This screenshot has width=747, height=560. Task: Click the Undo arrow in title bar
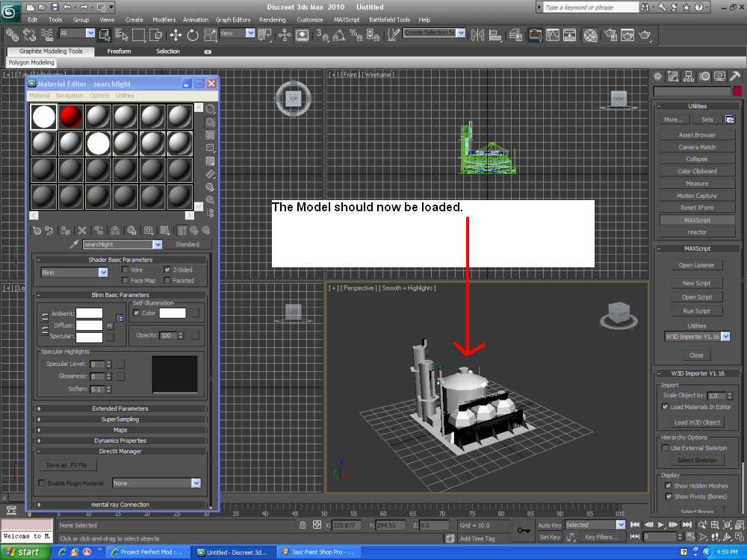pos(68,7)
